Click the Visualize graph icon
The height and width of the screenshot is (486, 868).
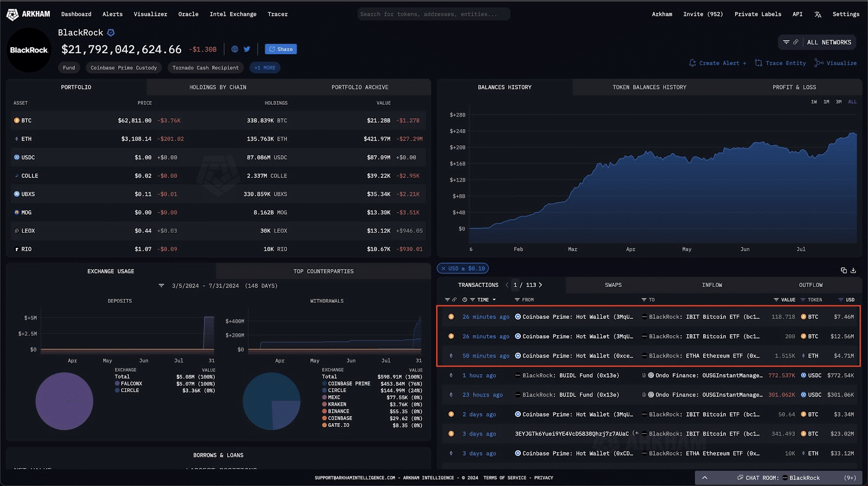(819, 63)
